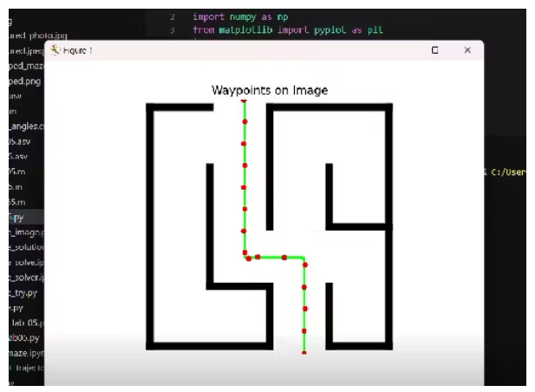Viewport: 535px width, 392px height.
Task: Click the matplotlib import line in the editor
Action: pos(288,30)
